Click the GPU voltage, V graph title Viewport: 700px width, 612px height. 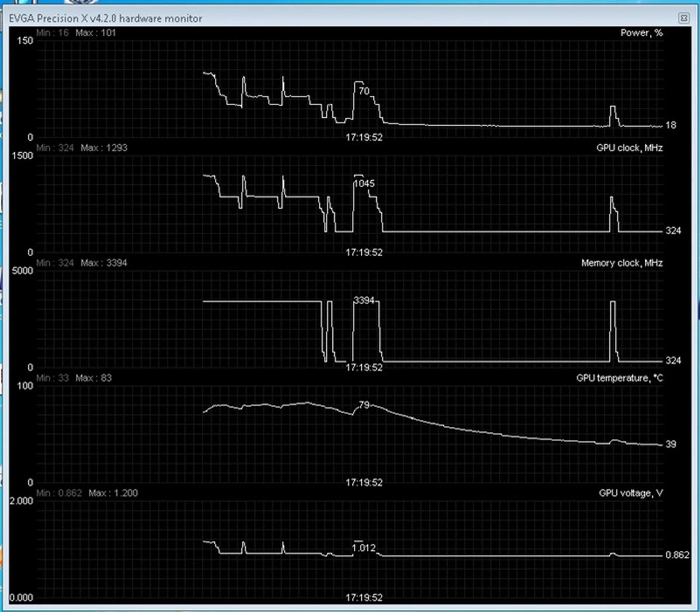(630, 493)
